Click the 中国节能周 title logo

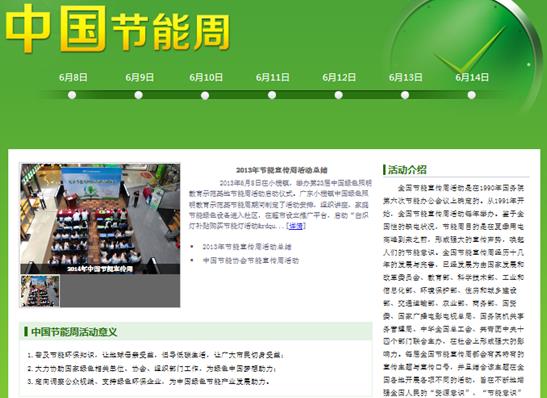(x=118, y=29)
